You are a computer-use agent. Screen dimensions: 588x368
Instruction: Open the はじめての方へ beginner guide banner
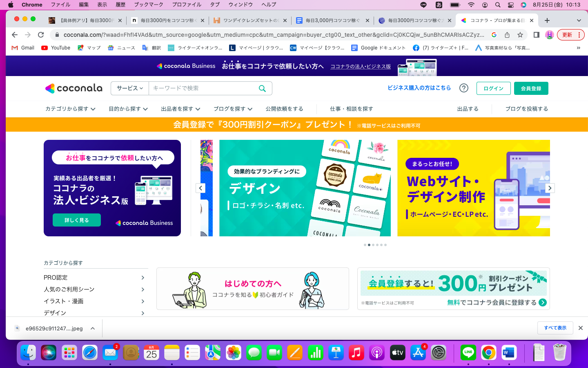coord(253,289)
